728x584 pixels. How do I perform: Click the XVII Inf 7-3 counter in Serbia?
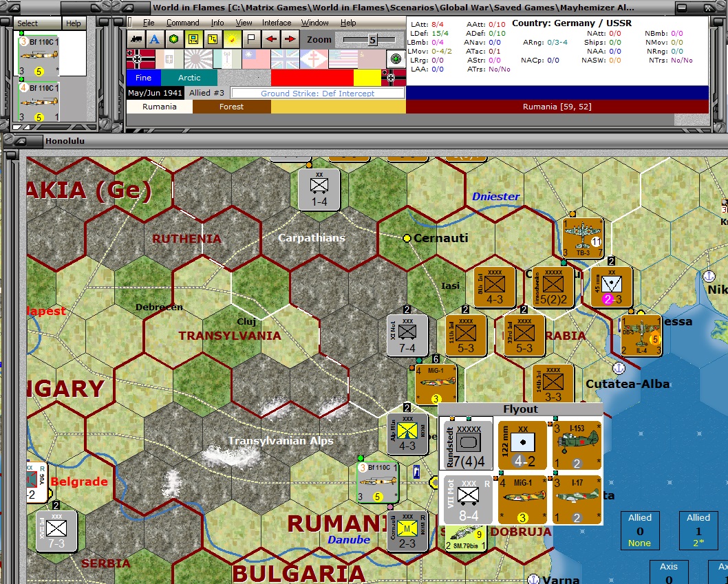56,531
